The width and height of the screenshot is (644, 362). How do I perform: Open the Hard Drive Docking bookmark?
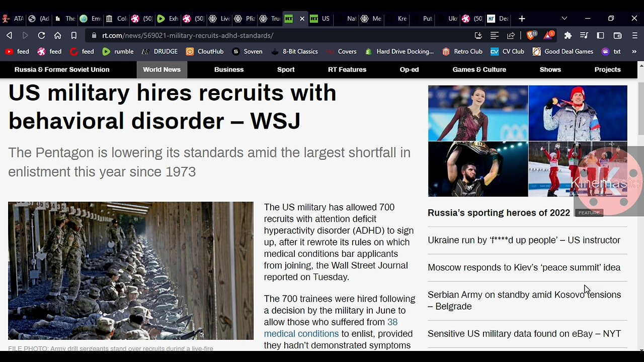(x=399, y=51)
